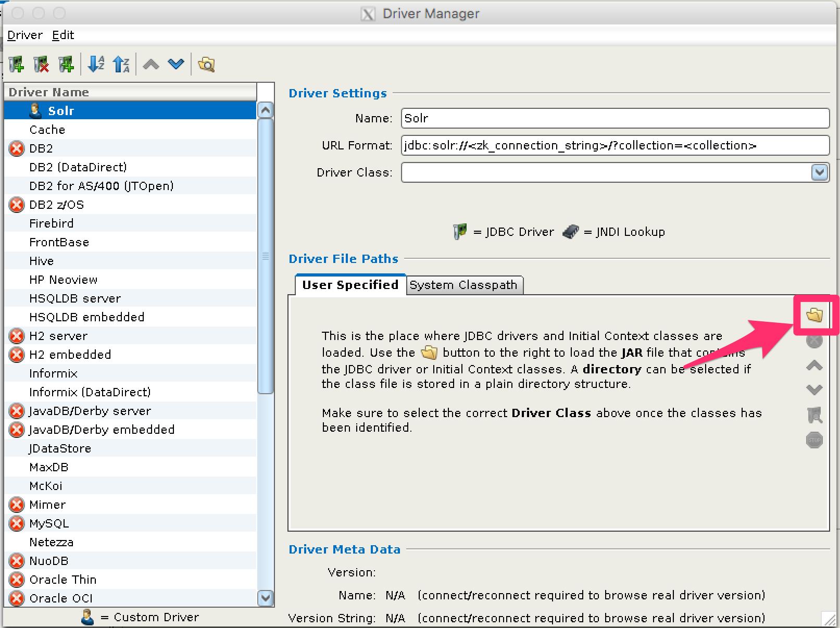Click the Name field containing Solr
The image size is (840, 628).
point(615,118)
